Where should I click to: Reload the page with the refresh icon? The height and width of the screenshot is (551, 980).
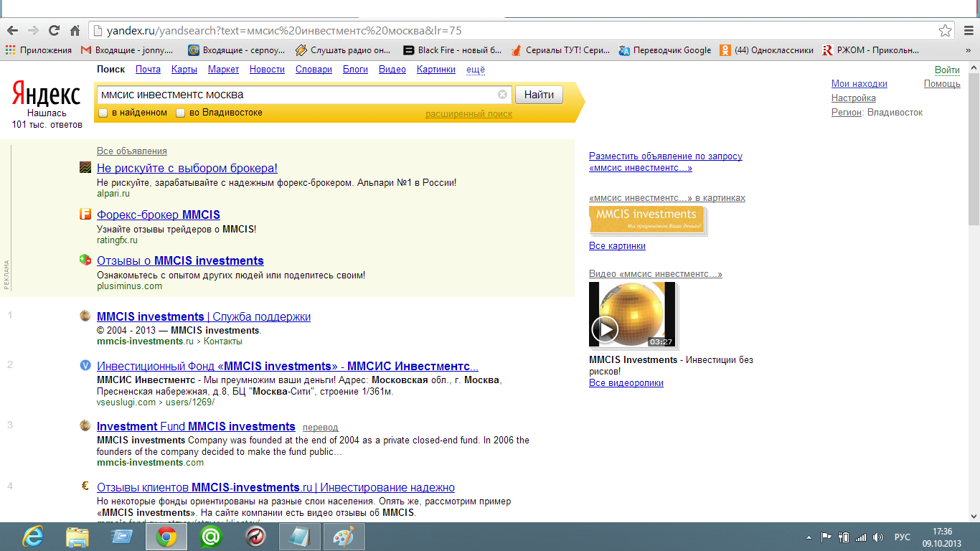(x=54, y=31)
